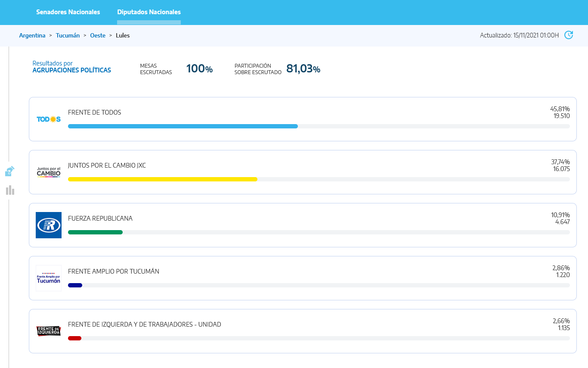Image resolution: width=588 pixels, height=368 pixels.
Task: Click the Frente de Todos logo
Action: 49,119
